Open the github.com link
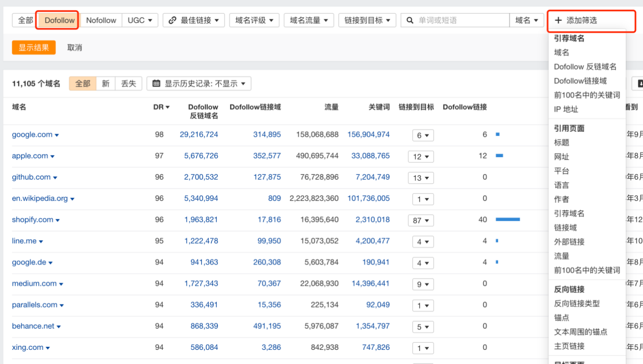Screen dimensions: 643x364 pyautogui.click(x=31, y=177)
